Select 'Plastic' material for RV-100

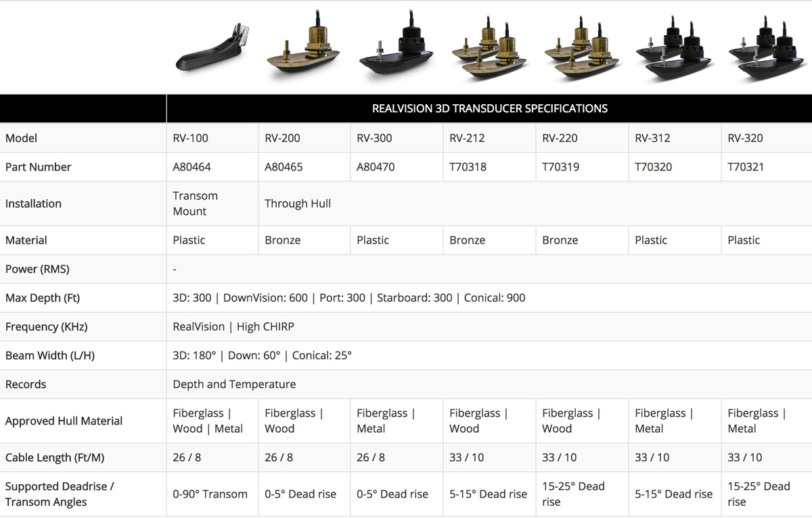(189, 240)
